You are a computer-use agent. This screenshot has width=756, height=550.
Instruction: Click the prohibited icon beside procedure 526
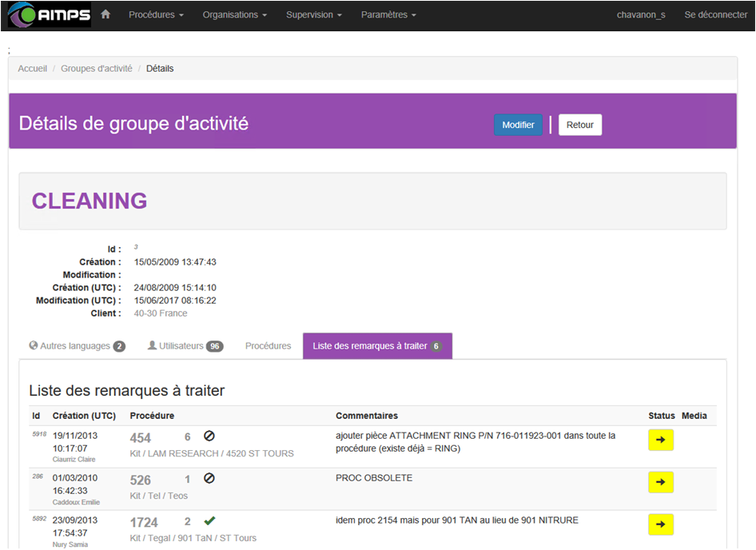point(209,479)
